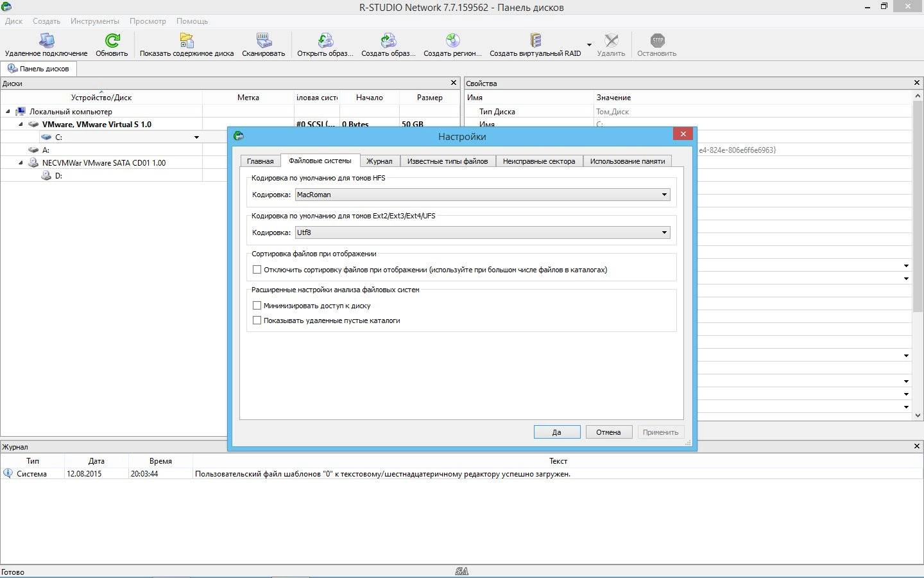
Task: Click Создать виртуальный RAID icon
Action: pyautogui.click(x=535, y=40)
